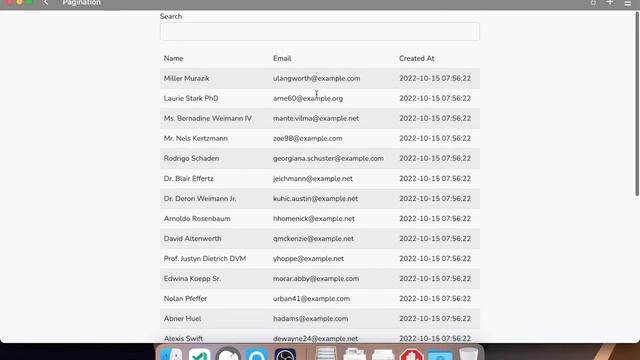The image size is (640, 360).
Task: Click Created At timestamp in Nolan Pfeffer row
Action: click(x=435, y=298)
